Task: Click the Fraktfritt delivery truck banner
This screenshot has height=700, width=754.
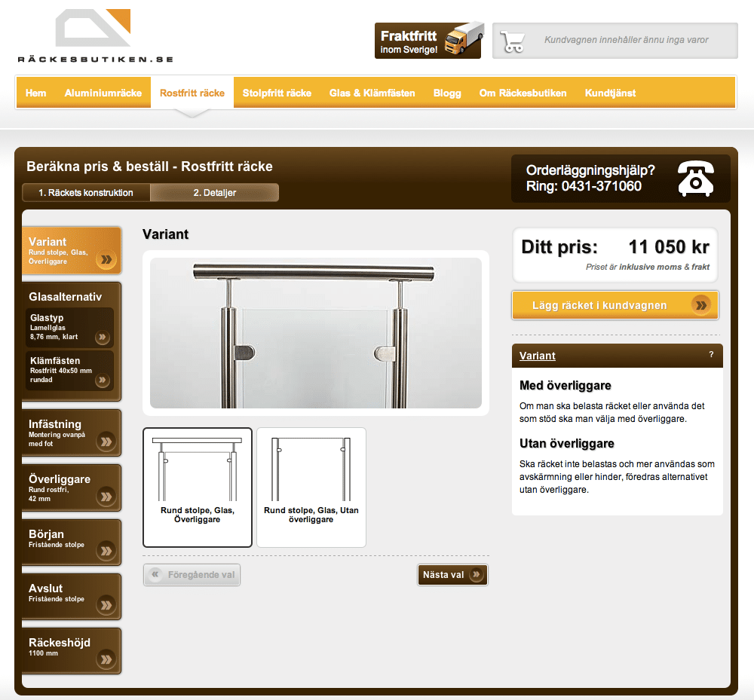Action: [428, 41]
